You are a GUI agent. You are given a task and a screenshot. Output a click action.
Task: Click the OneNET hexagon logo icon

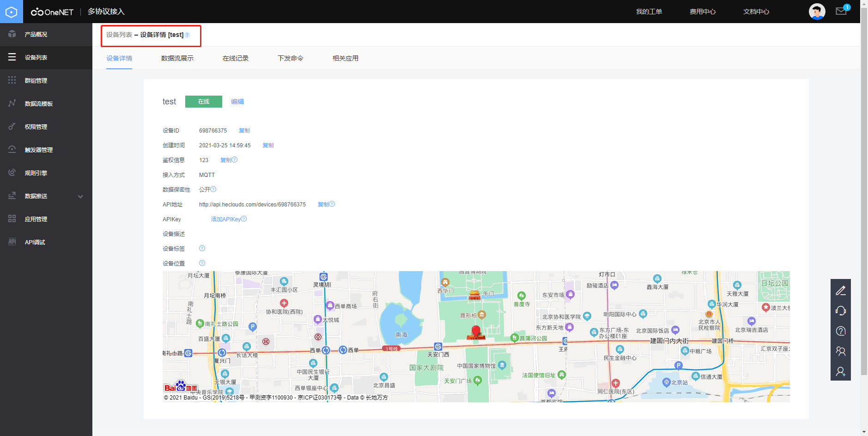tap(11, 12)
